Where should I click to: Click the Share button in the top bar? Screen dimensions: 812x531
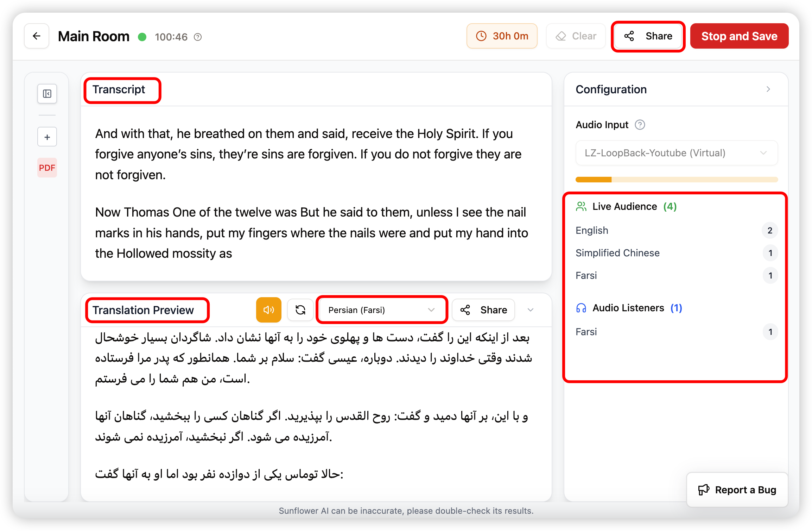648,36
